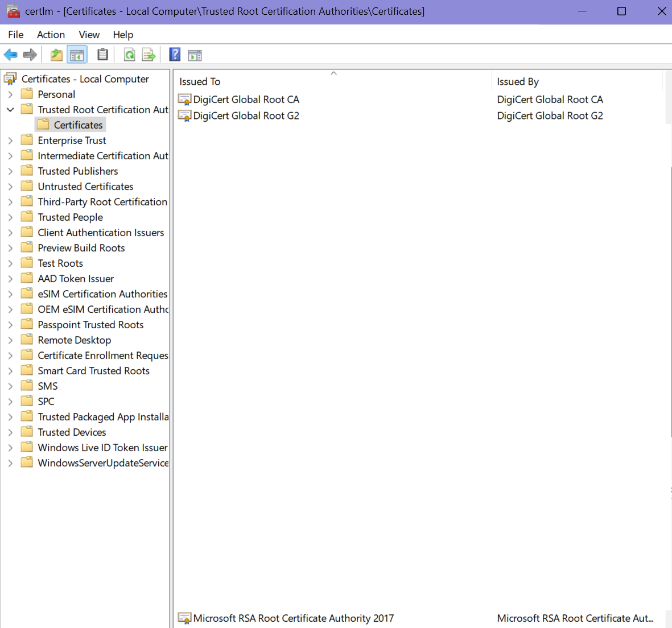This screenshot has width=672, height=628.
Task: Open Help using the question mark icon
Action: 175,54
